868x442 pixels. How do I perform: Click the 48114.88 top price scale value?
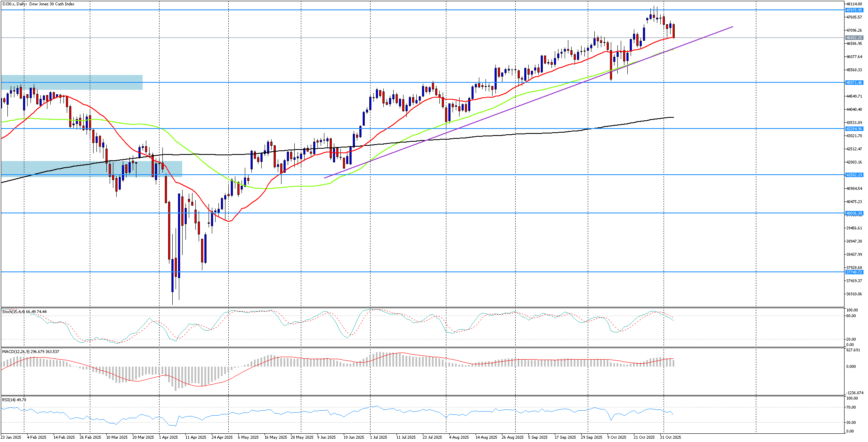[854, 4]
